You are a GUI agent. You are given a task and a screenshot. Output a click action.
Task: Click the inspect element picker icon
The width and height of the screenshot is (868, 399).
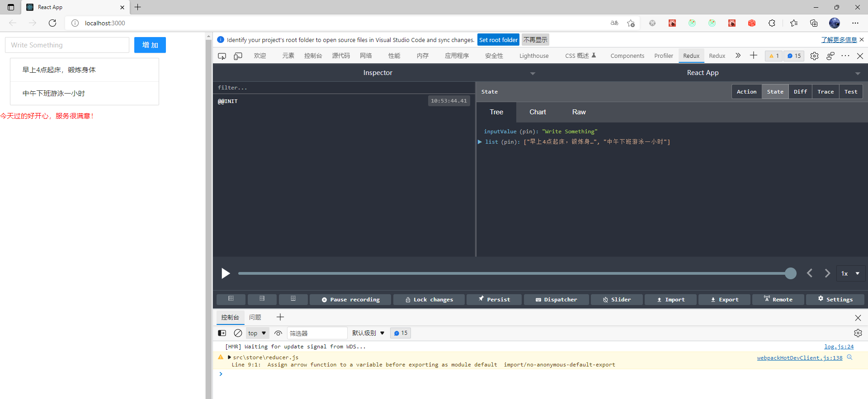click(222, 56)
